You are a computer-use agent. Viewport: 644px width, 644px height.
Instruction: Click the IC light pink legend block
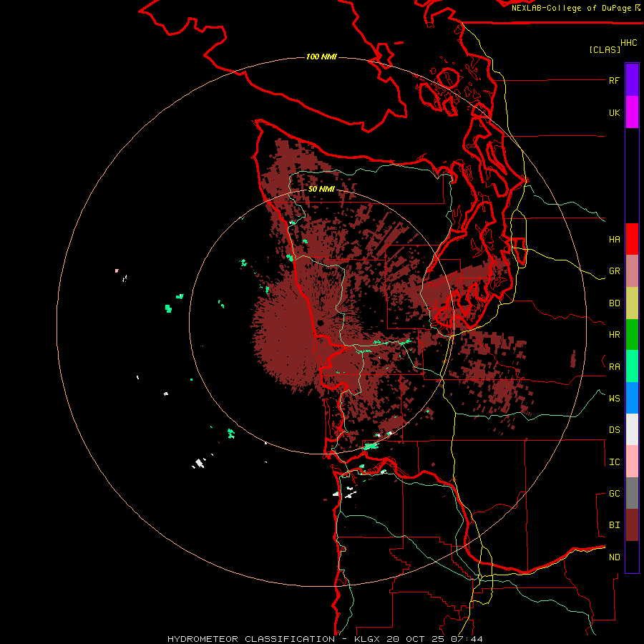632,462
